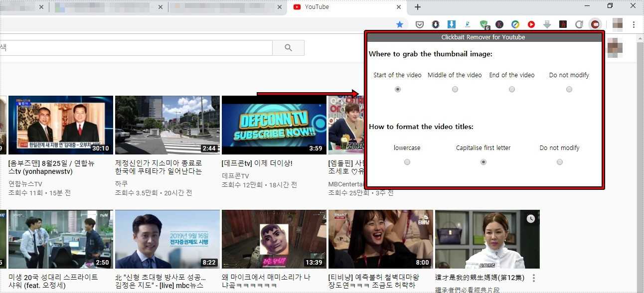Screen dimensions: 644x293
Task: Click '조회수 11회 • 15분 전' view count text
Action: pos(39,192)
